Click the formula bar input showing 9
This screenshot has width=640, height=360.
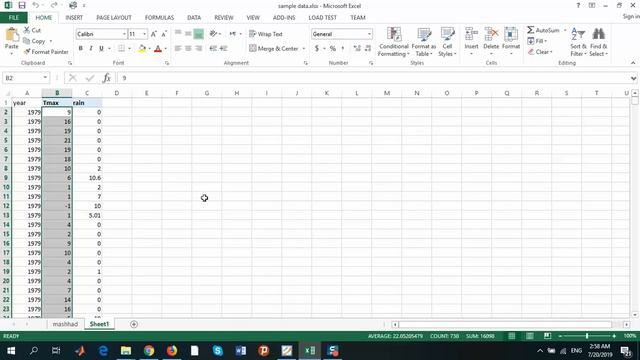pos(373,78)
